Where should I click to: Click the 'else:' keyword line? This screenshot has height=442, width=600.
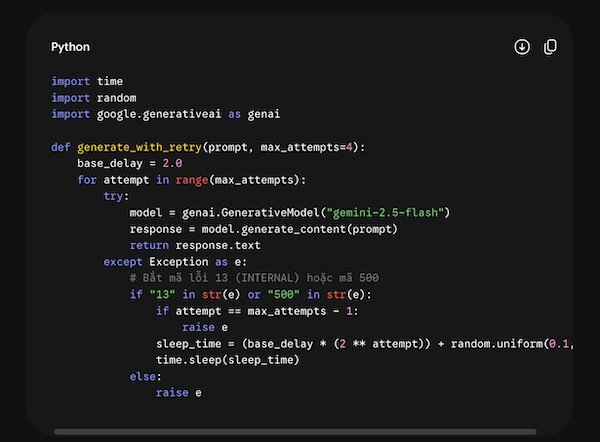145,377
